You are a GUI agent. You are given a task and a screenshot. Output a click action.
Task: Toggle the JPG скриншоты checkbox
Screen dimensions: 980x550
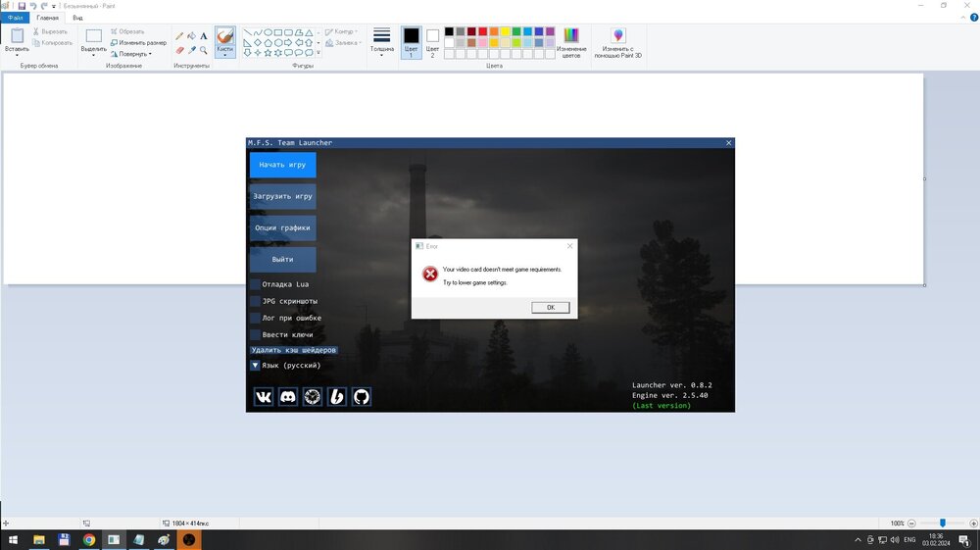point(255,301)
